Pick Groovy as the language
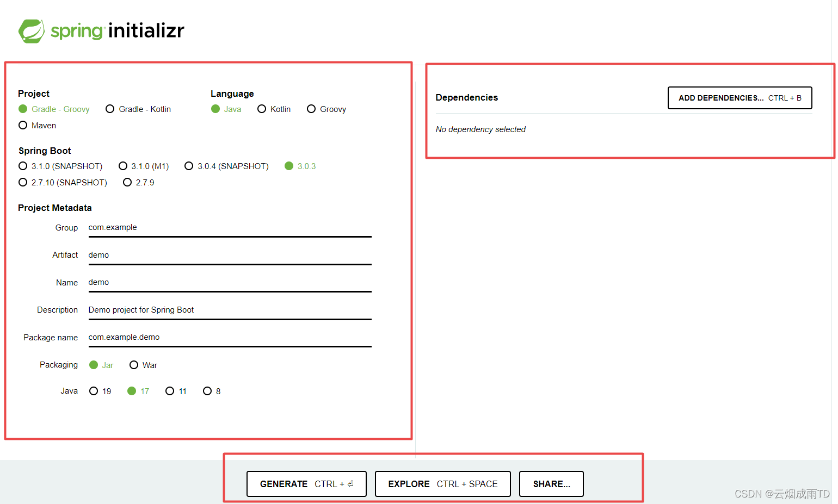Screen dimensions: 838x504 coord(326,109)
